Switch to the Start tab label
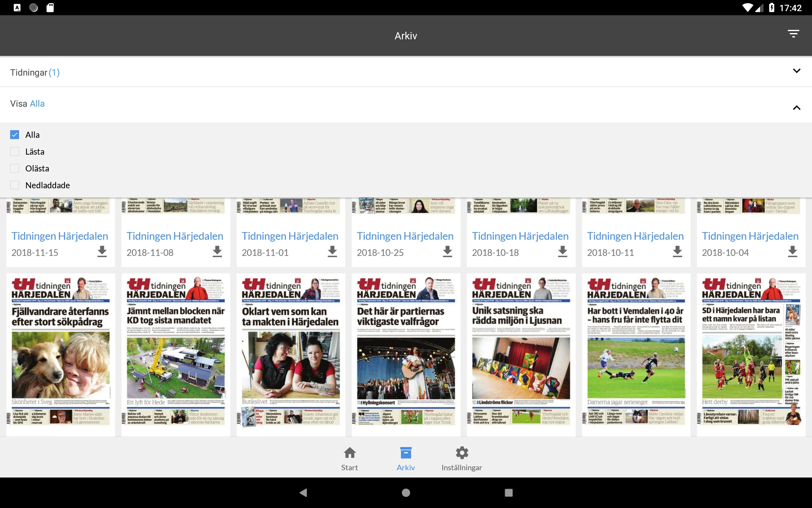812x508 pixels. tap(350, 467)
